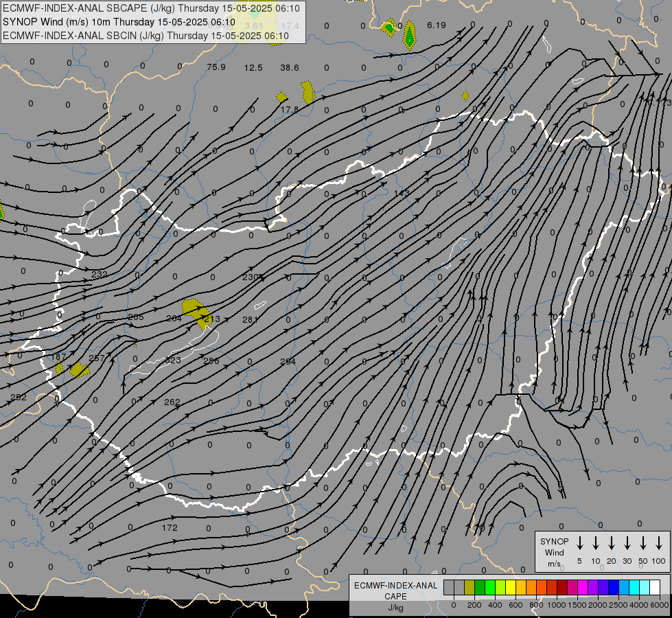Click the olive CAPE patch right of 17.8
The image size is (672, 618).
pos(308,92)
